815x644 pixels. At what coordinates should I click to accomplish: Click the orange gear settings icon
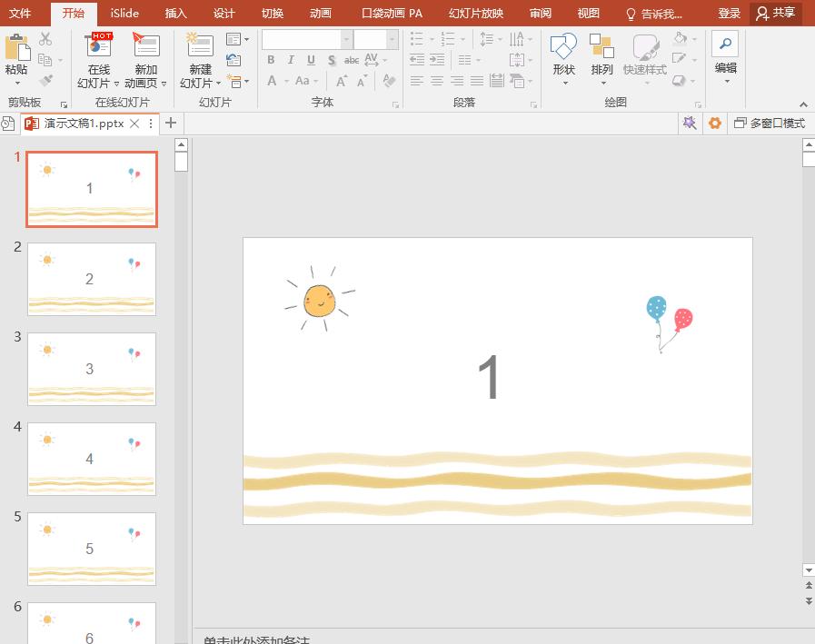715,124
